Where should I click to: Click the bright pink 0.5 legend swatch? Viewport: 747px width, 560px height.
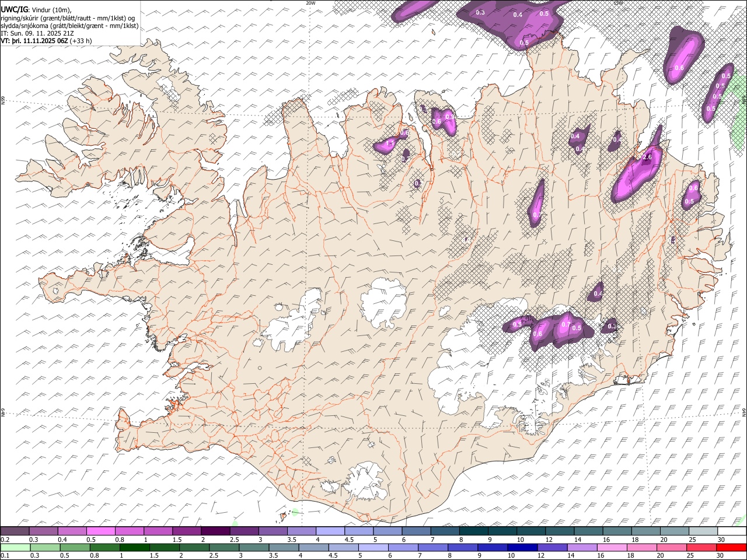[101, 531]
